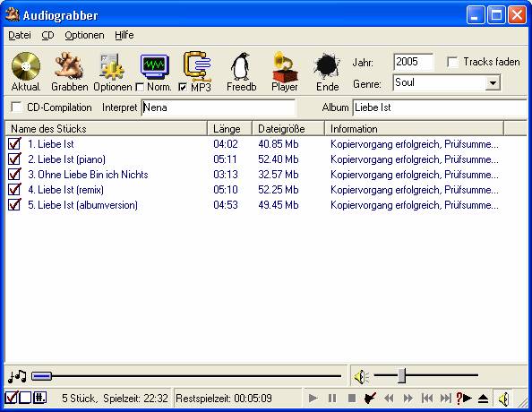Screen dimensions: 532x412
Task: Sort by the Länge column header
Action: pos(229,129)
